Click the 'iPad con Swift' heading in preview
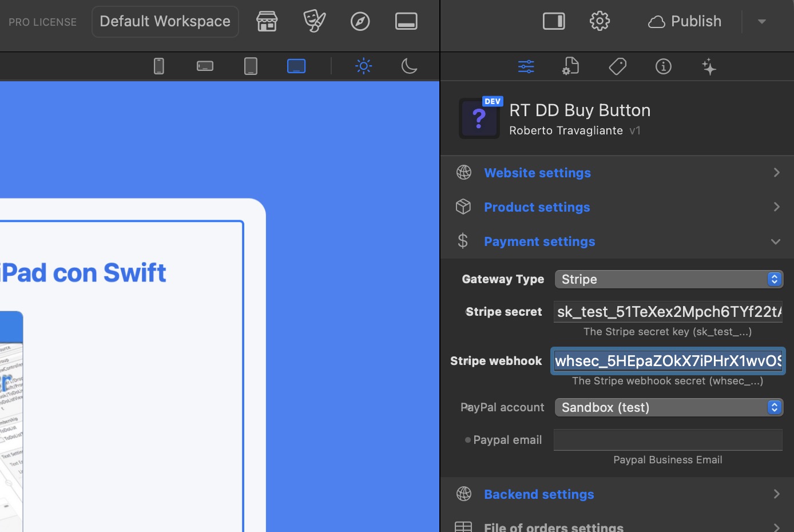Screen dimensions: 794x532 pos(84,273)
